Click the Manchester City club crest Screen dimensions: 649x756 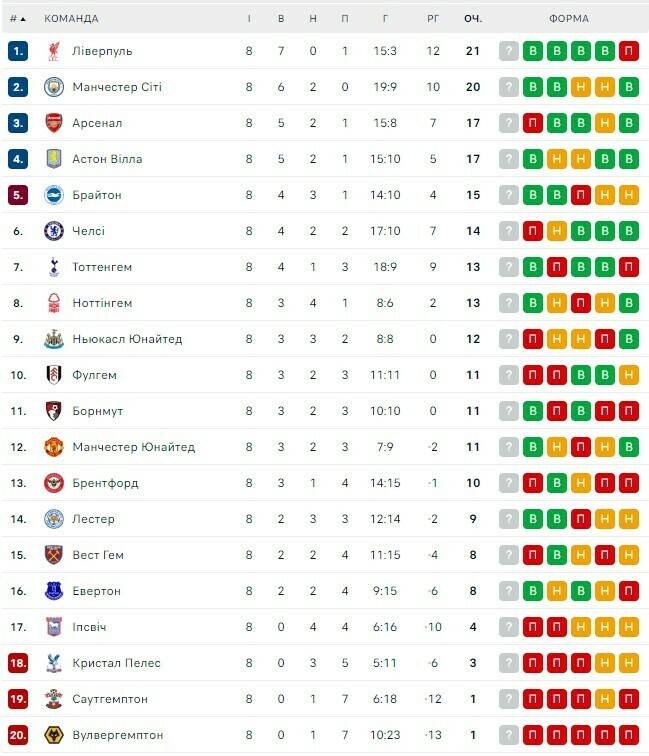point(54,87)
